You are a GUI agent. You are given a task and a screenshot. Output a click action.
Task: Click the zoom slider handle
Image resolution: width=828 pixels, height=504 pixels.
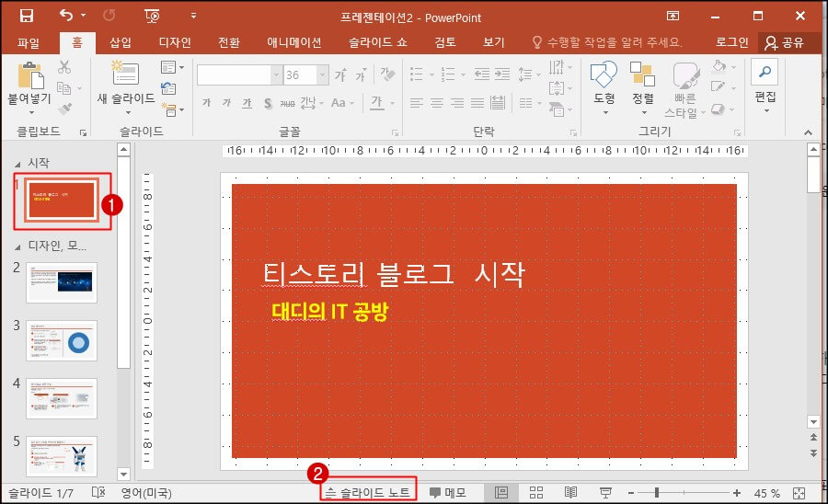[x=656, y=492]
